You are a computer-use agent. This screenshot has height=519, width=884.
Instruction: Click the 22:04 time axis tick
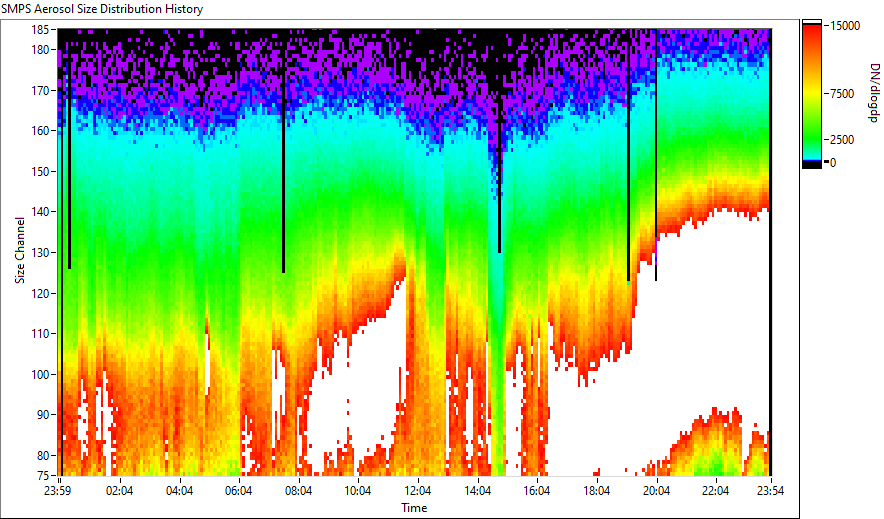coord(715,491)
